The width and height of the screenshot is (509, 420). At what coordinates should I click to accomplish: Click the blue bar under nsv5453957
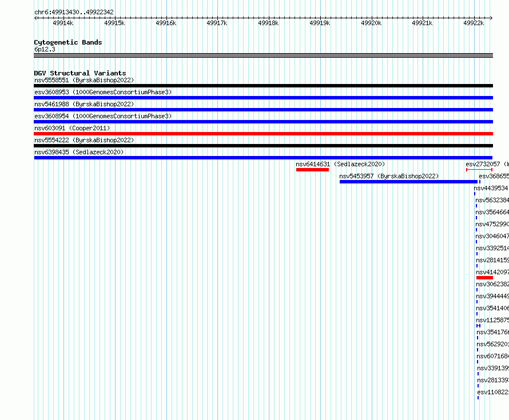pos(409,182)
